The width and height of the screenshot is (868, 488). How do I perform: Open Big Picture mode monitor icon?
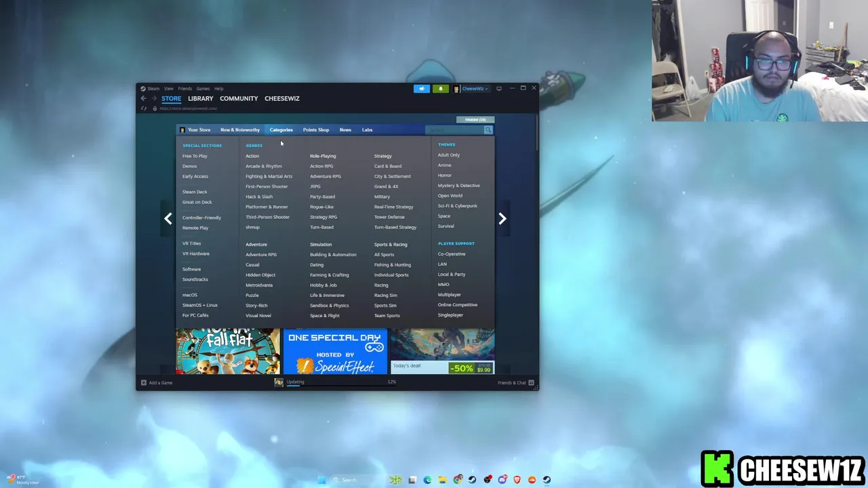click(x=499, y=88)
